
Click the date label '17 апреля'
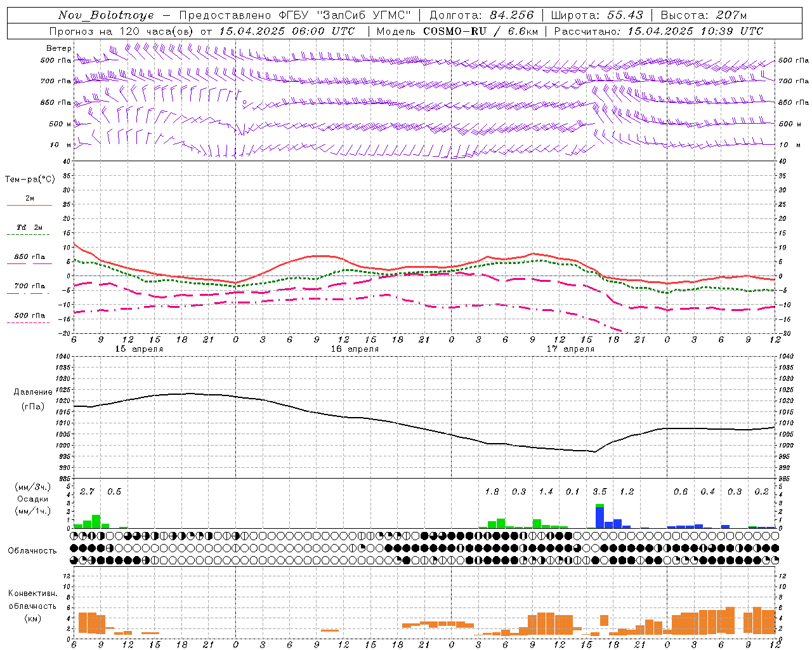[x=570, y=349]
